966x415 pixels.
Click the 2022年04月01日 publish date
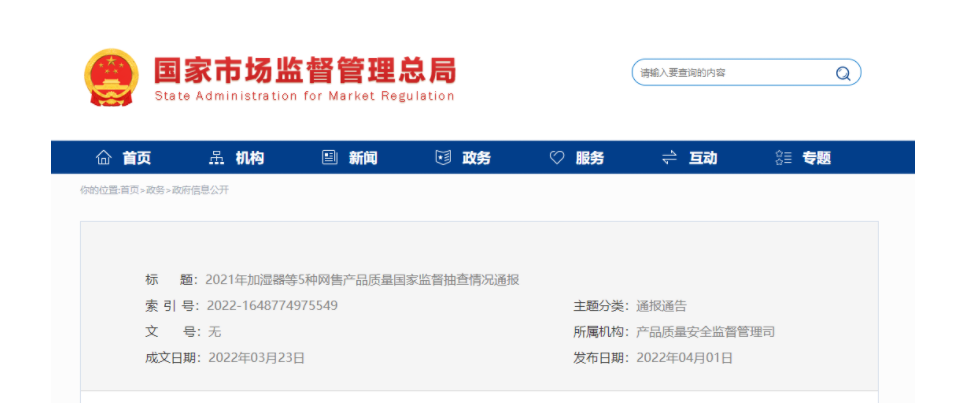pyautogui.click(x=684, y=357)
